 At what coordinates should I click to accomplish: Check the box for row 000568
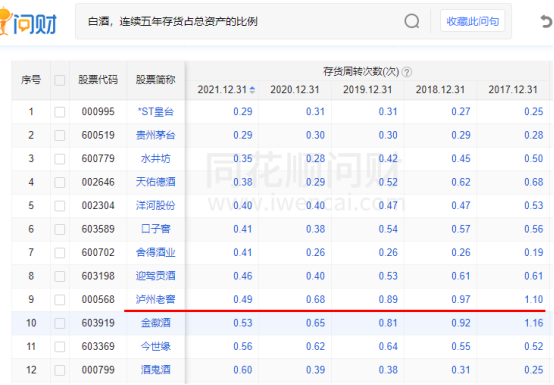[x=60, y=300]
